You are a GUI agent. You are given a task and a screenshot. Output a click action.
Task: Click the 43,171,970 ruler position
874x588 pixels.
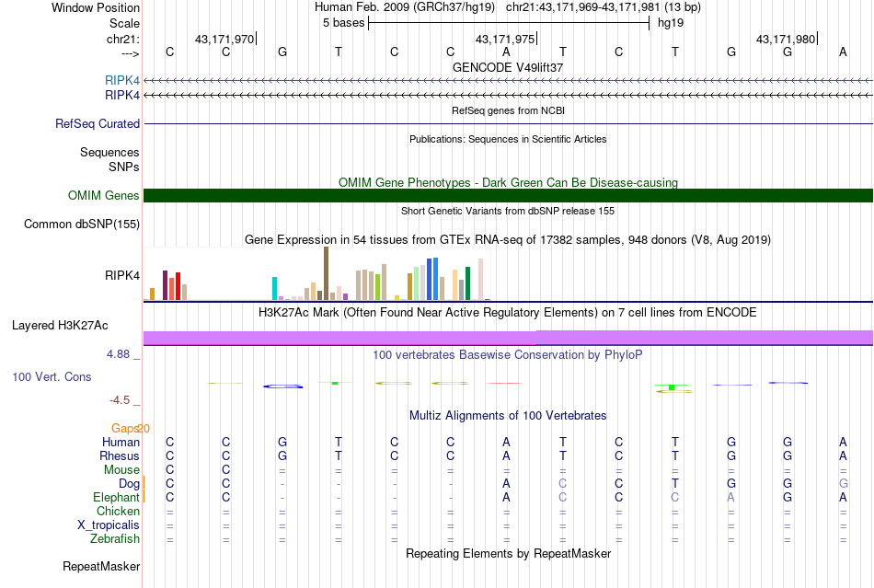coord(224,39)
